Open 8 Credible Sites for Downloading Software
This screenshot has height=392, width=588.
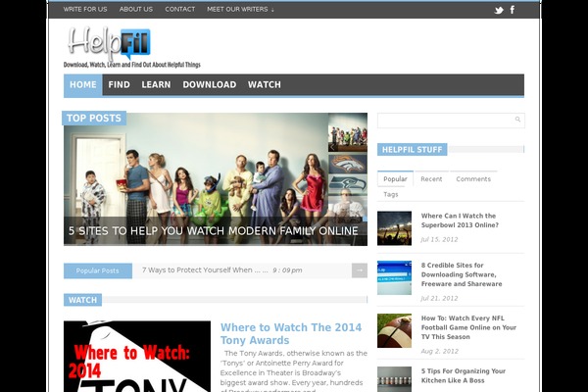(x=462, y=274)
